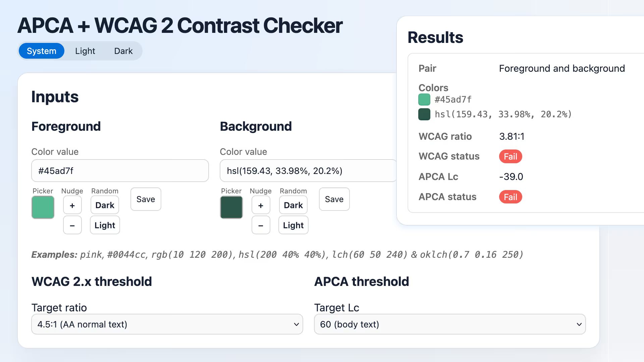The height and width of the screenshot is (362, 644).
Task: Open the foreground color picker swatch
Action: pos(43,207)
